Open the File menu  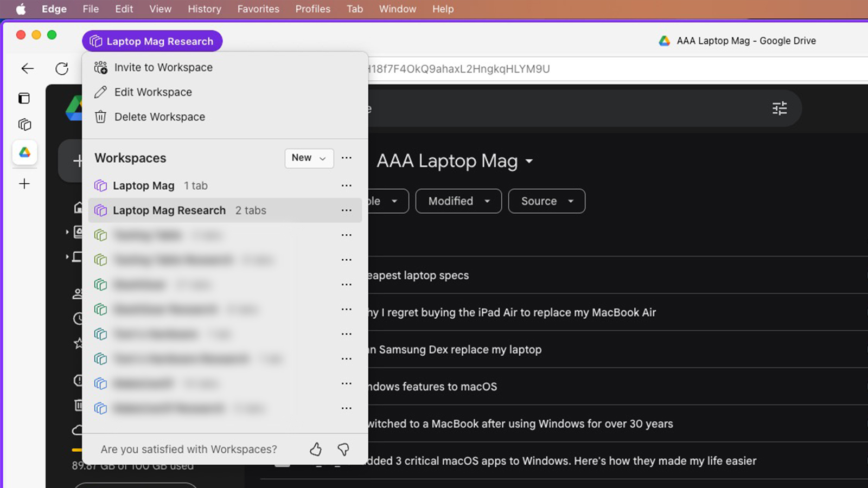pos(91,9)
